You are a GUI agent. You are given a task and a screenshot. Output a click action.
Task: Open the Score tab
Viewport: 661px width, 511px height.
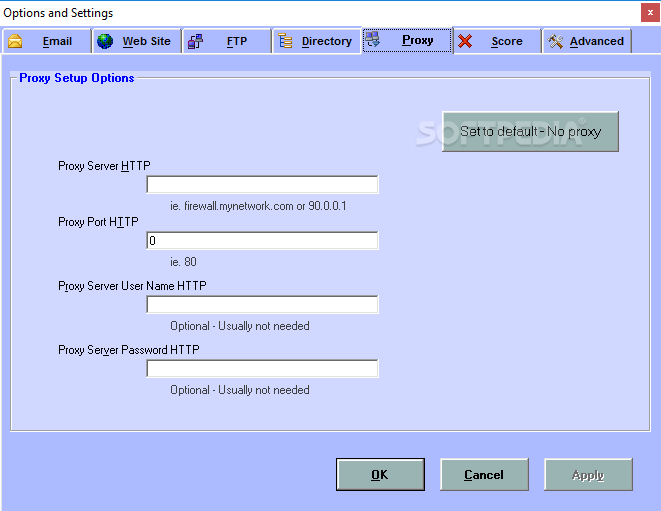(497, 41)
